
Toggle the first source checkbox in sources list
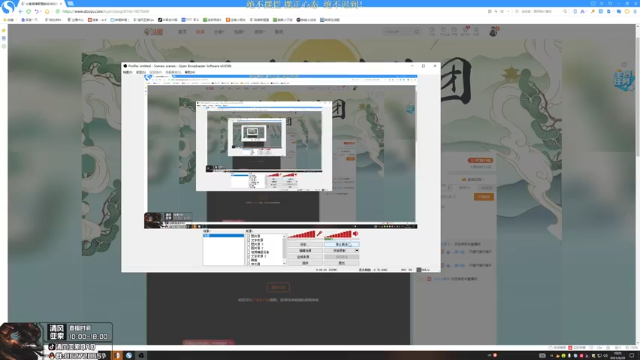pos(248,236)
